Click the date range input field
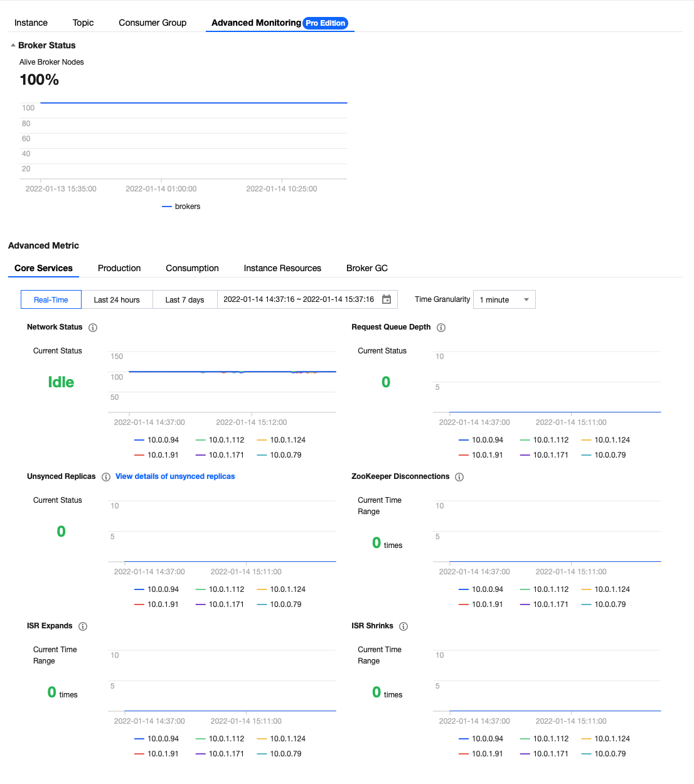Image resolution: width=694 pixels, height=784 pixels. tap(307, 299)
